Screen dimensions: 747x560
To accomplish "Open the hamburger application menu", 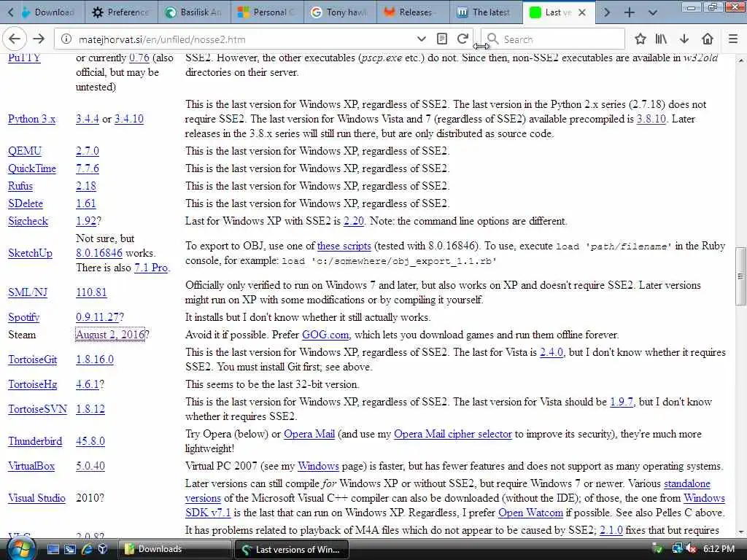I will coord(733,39).
